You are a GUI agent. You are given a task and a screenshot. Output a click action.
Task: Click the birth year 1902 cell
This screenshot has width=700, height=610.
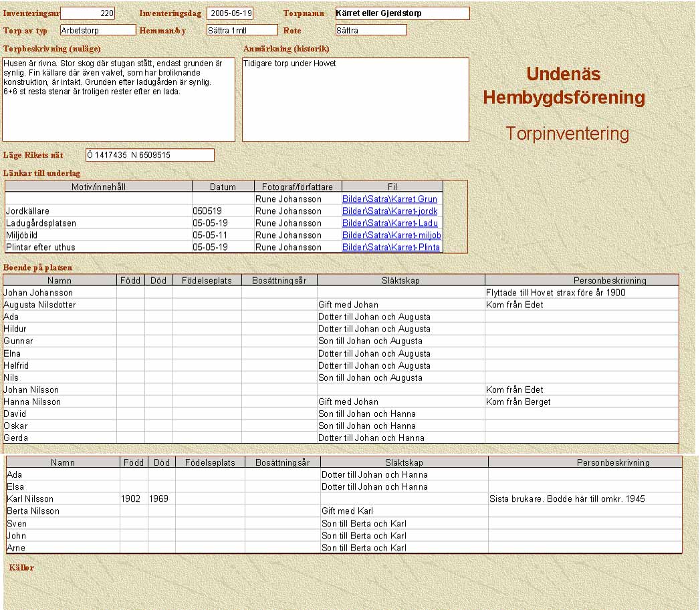[x=134, y=499]
